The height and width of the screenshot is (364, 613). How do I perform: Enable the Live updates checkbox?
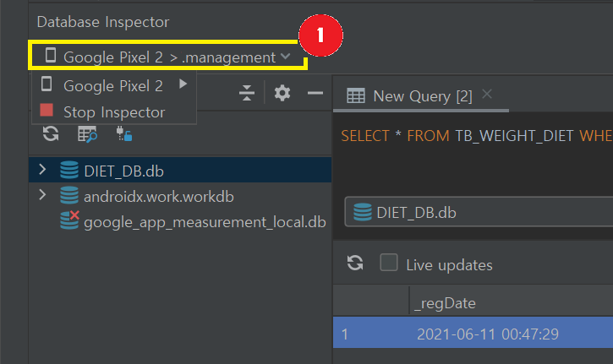389,263
